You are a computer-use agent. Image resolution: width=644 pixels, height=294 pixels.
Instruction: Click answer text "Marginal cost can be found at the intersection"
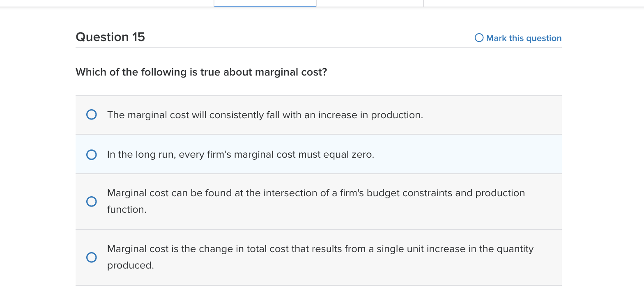pyautogui.click(x=316, y=201)
